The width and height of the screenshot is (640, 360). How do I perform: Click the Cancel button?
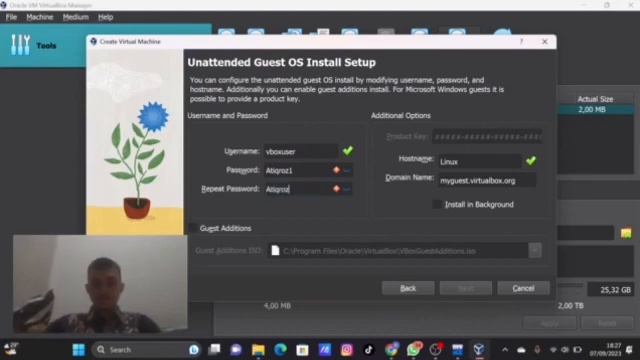click(x=523, y=288)
